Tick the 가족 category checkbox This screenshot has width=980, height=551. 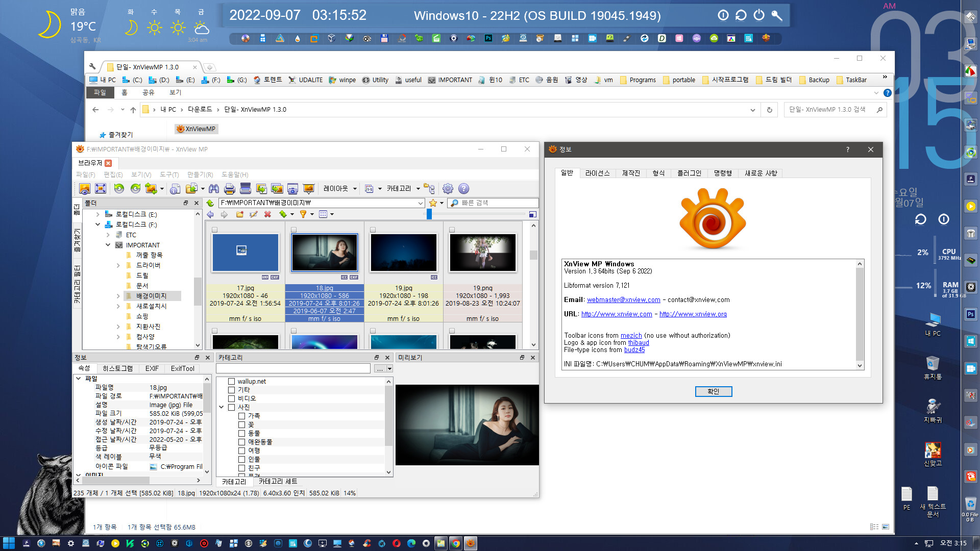click(x=242, y=416)
